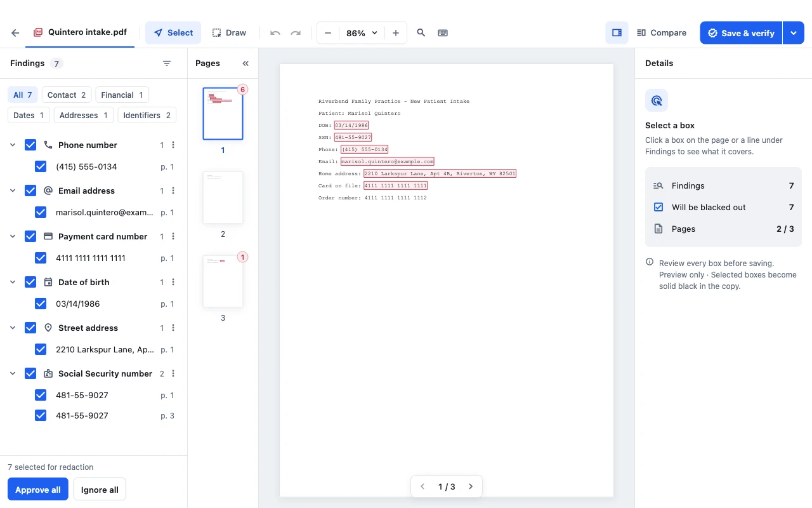Open the findings filter icon
Screen dimensions: 812x508
coord(167,63)
